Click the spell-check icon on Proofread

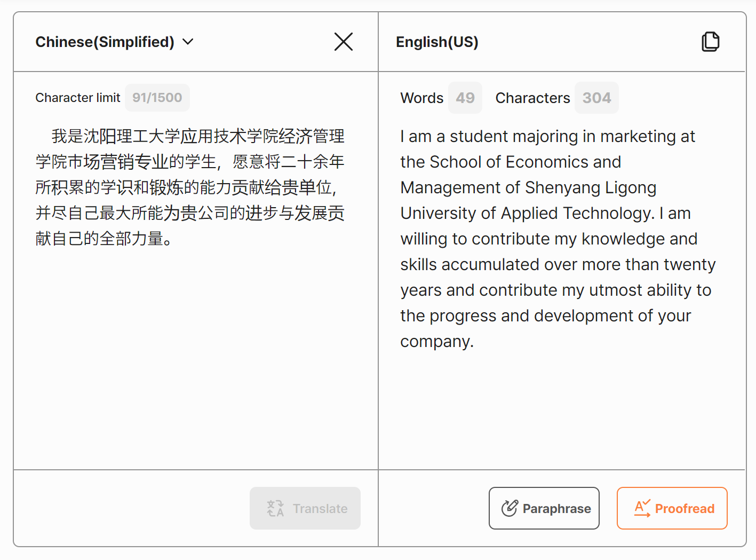click(x=642, y=508)
